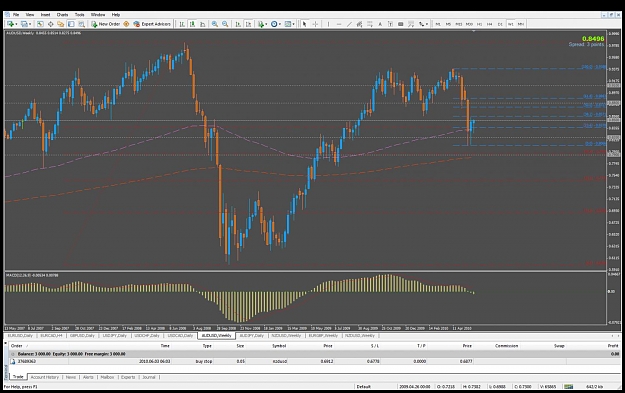The image size is (625, 393).
Task: Select the Text drawing tool
Action: pyautogui.click(x=380, y=24)
